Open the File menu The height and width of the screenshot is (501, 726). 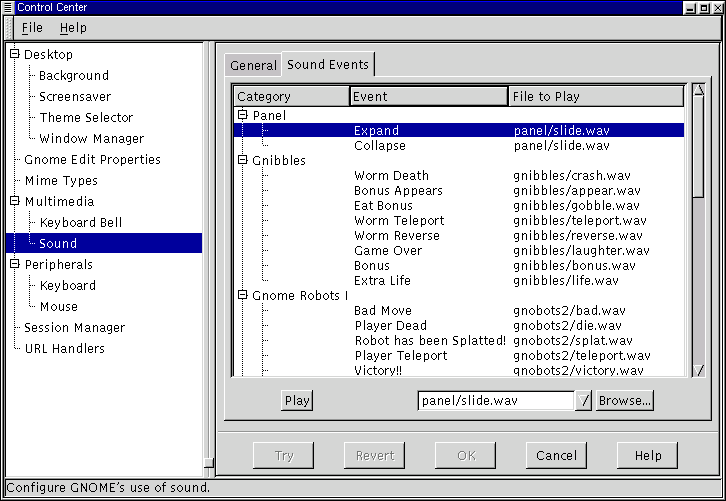point(32,28)
